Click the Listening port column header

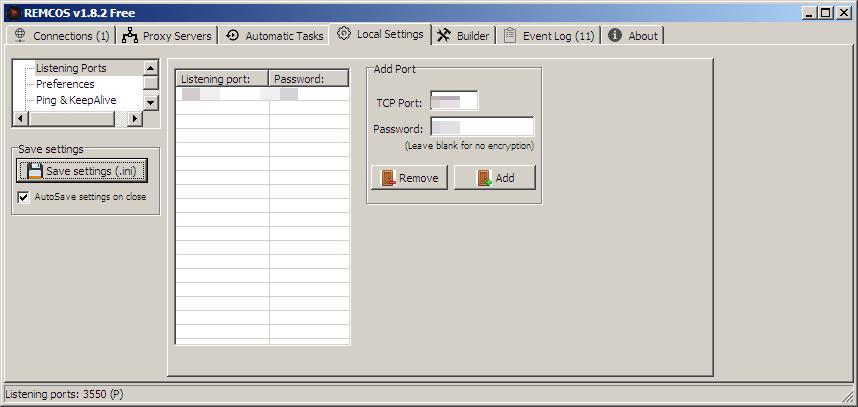tap(222, 79)
